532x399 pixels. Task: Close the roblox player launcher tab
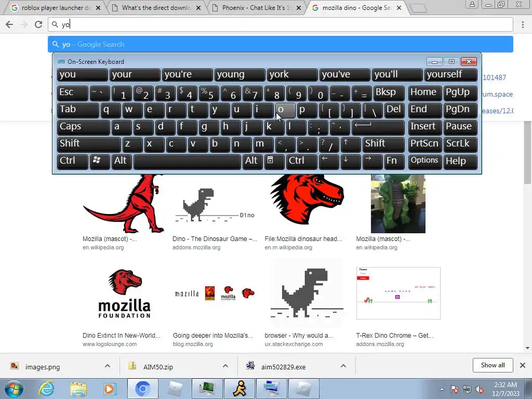tap(98, 8)
